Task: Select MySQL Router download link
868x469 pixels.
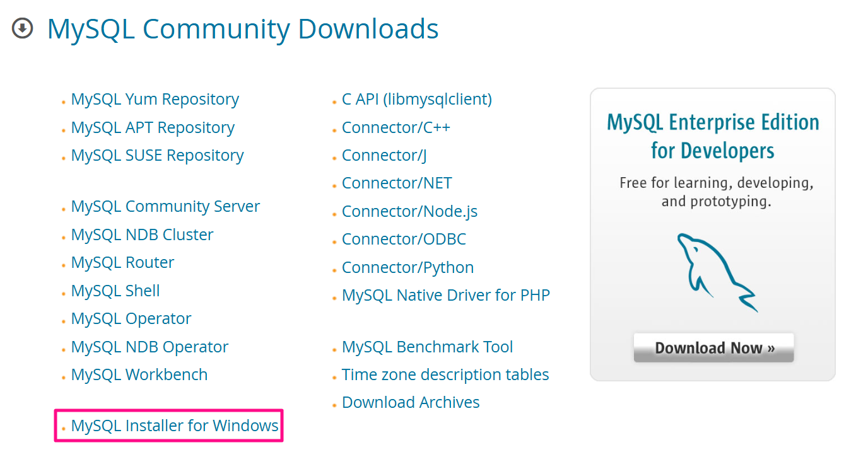Action: coord(122,262)
